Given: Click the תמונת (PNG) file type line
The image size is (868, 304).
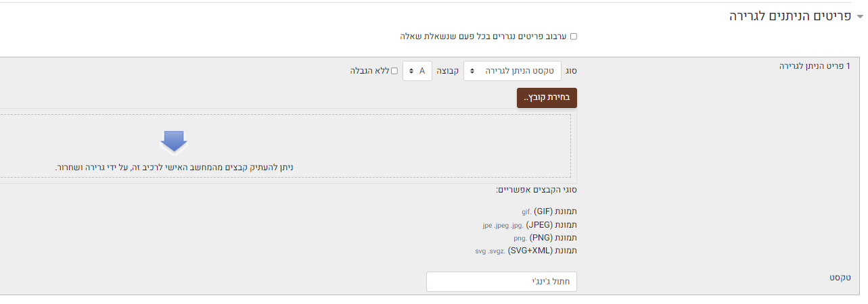Looking at the screenshot, I should (x=545, y=238).
